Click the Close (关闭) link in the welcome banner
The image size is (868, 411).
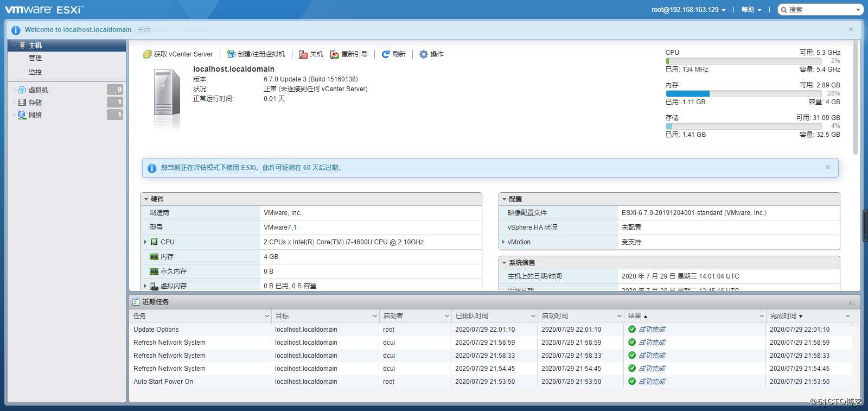coord(144,30)
